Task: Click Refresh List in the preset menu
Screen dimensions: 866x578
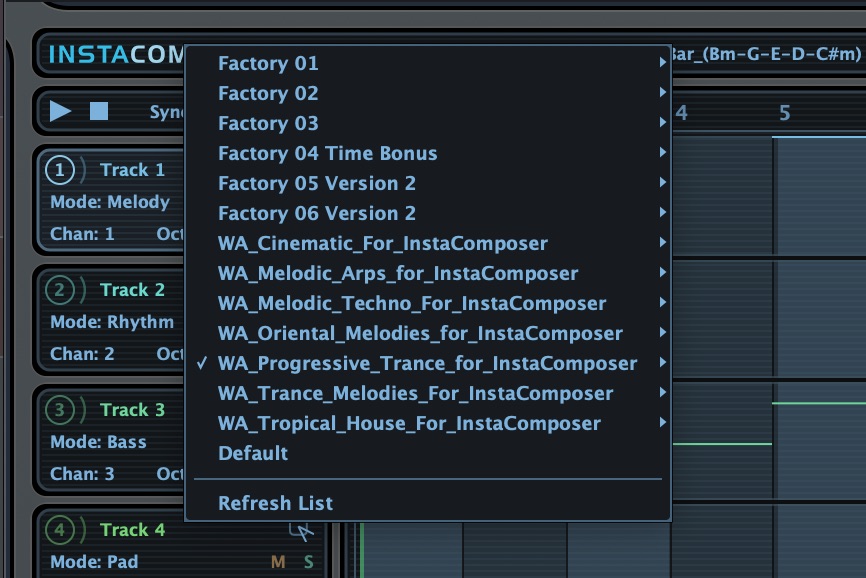Action: tap(275, 503)
